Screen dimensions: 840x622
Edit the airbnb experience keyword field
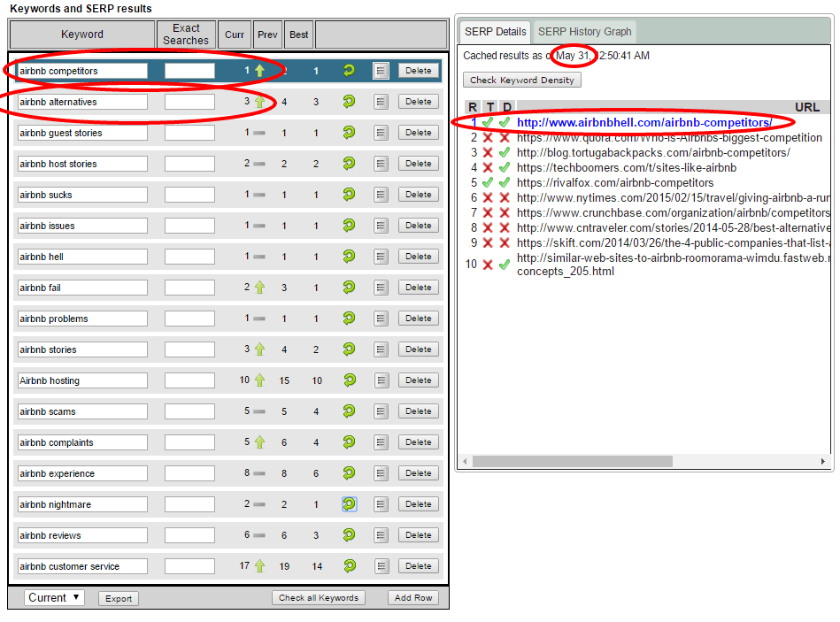82,473
